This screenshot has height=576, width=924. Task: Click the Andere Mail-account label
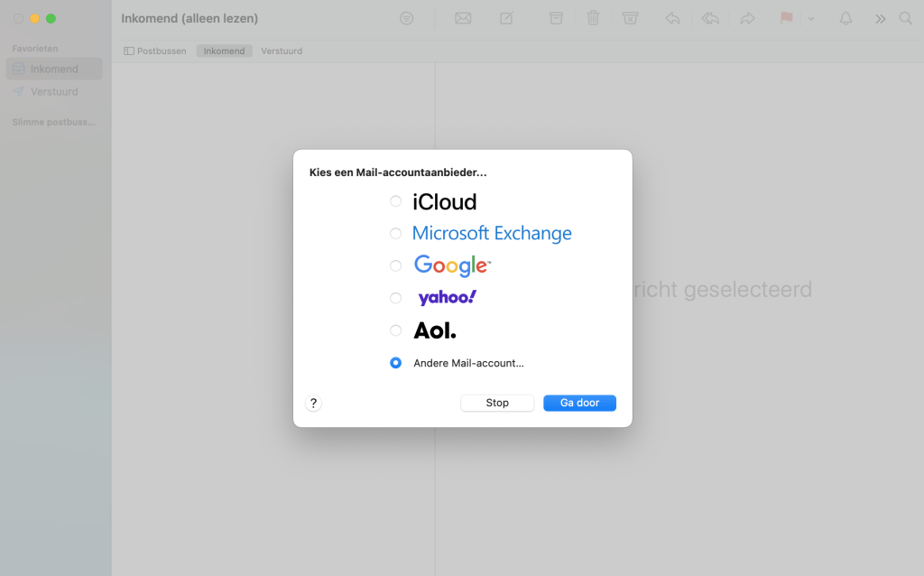pyautogui.click(x=468, y=363)
